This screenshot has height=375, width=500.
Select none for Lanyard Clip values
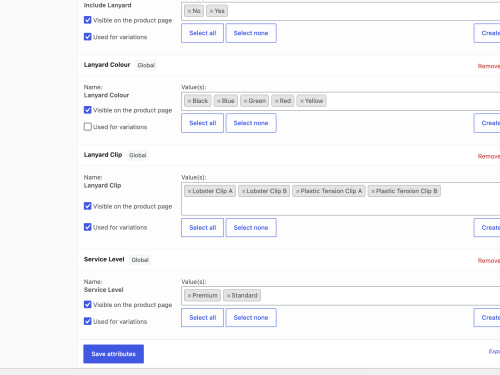251,228
